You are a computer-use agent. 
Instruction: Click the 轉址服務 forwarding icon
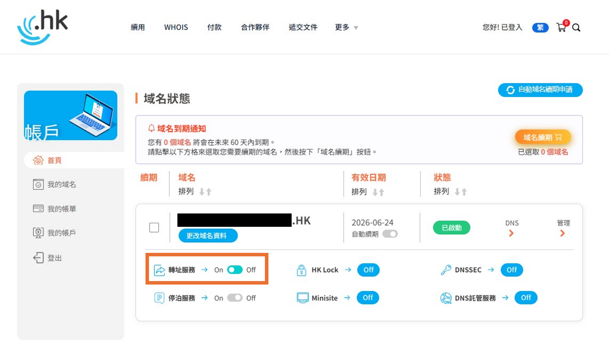(159, 270)
